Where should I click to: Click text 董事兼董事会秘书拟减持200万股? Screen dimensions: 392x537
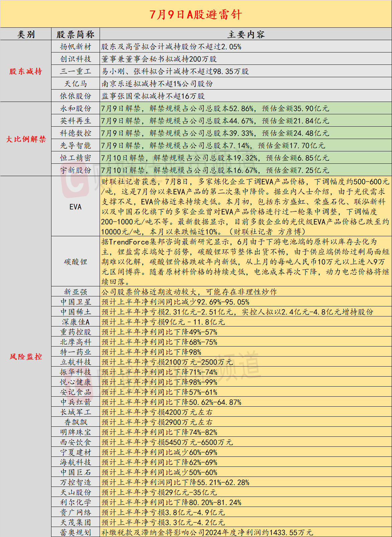click(159, 59)
